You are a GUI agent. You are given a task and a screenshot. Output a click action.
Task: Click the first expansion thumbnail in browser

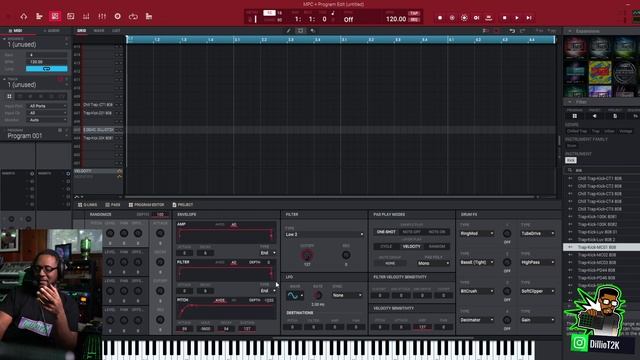click(575, 46)
